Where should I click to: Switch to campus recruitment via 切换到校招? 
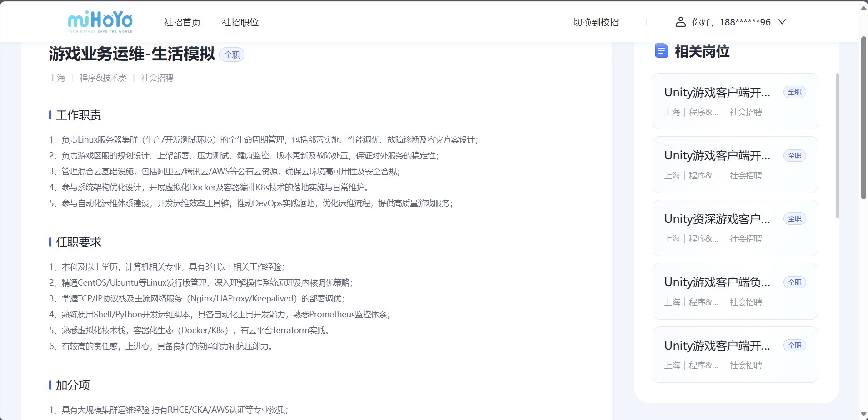tap(596, 22)
